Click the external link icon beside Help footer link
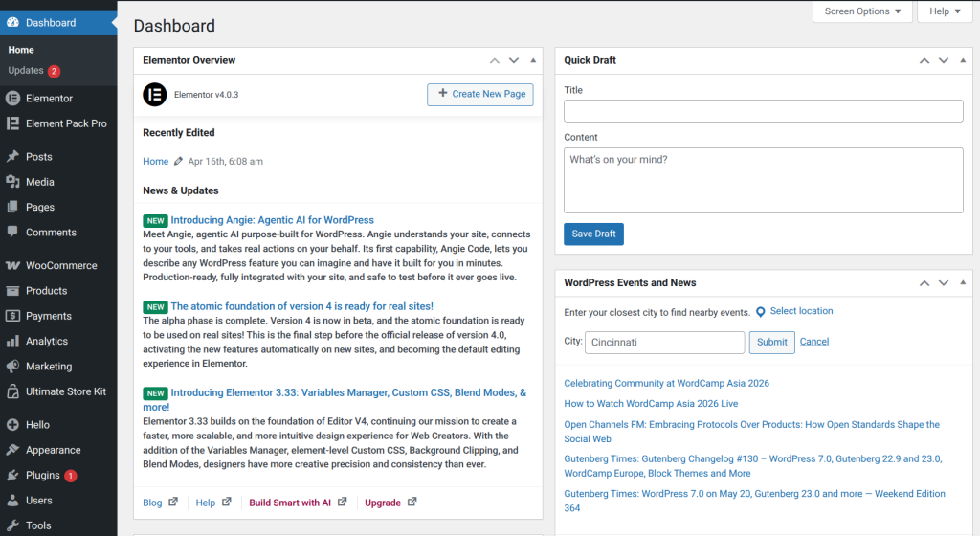This screenshot has height=536, width=980. [226, 502]
